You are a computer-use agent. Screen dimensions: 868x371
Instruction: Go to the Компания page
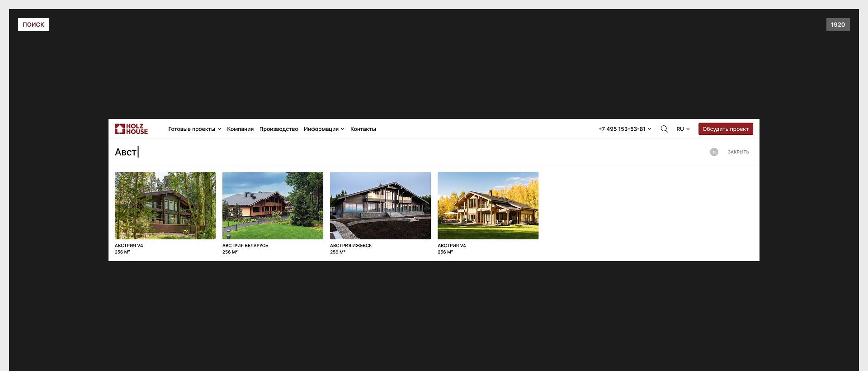tap(240, 129)
